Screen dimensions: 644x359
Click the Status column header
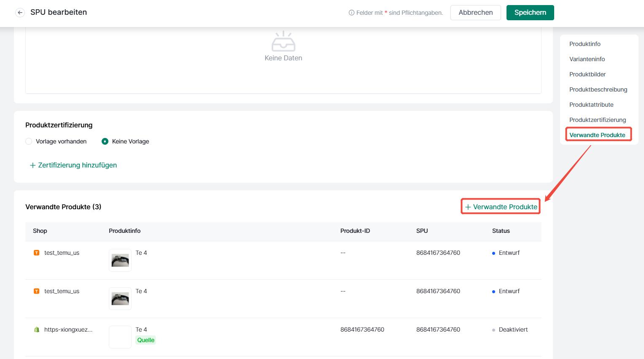(501, 231)
